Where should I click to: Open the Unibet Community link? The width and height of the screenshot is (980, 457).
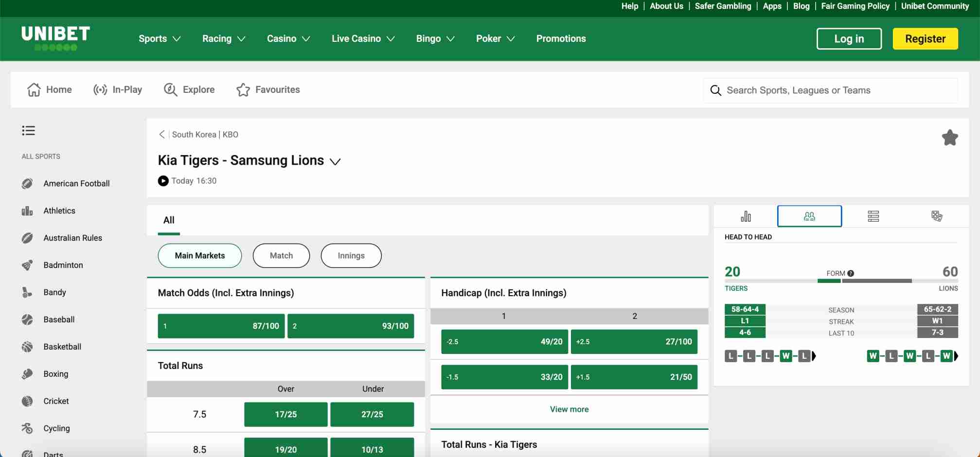pyautogui.click(x=935, y=6)
